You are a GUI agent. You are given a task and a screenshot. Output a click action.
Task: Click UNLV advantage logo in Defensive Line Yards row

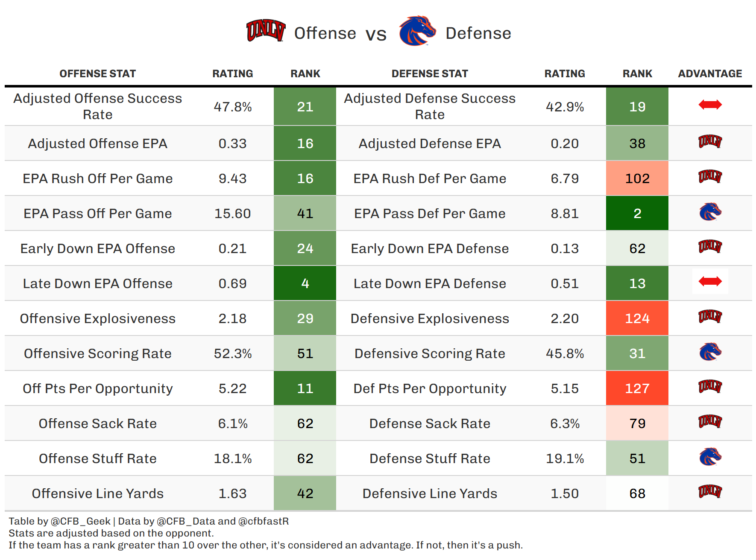(x=710, y=492)
